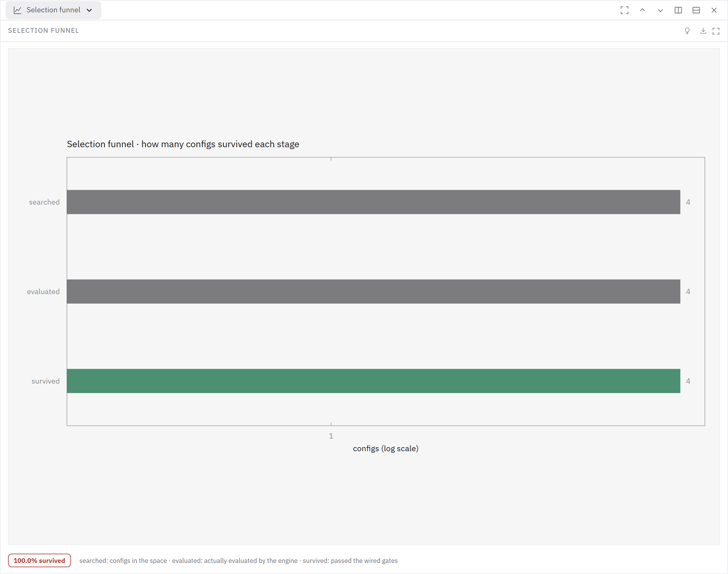Click the SELECTION FUNNEL header text

pos(43,31)
